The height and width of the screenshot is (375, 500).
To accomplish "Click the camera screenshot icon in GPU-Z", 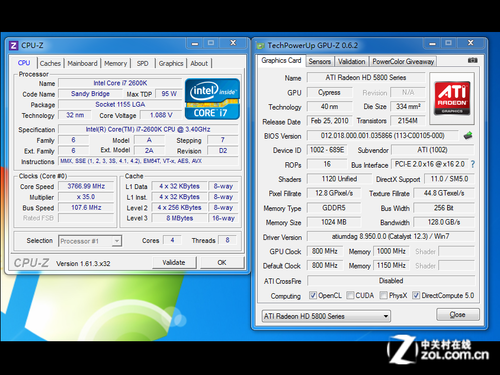I will (472, 60).
